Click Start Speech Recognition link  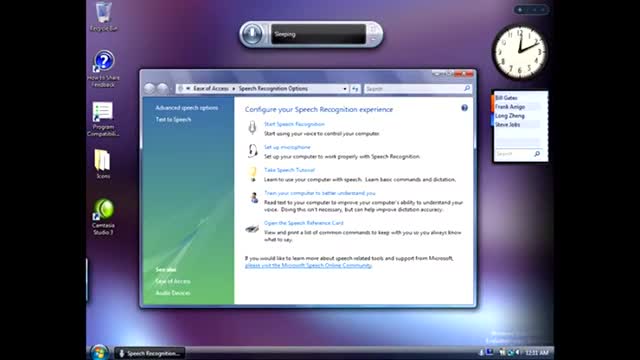pyautogui.click(x=294, y=124)
